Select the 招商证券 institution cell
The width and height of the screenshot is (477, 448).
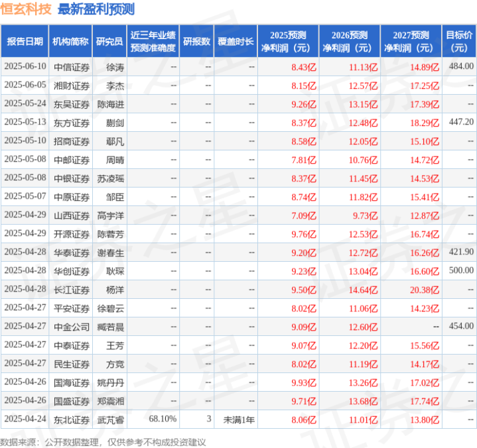coord(72,141)
